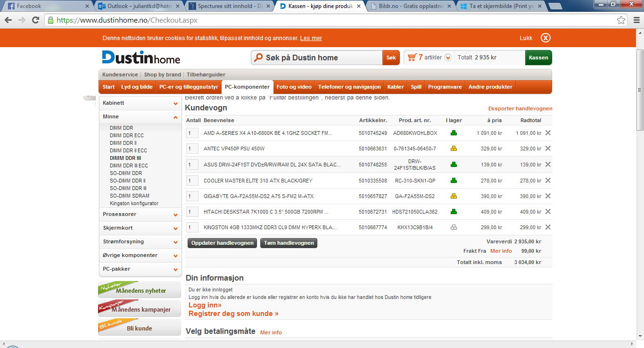
Task: Click stock icon for Kingston 4GB HyperX
Action: (x=454, y=227)
